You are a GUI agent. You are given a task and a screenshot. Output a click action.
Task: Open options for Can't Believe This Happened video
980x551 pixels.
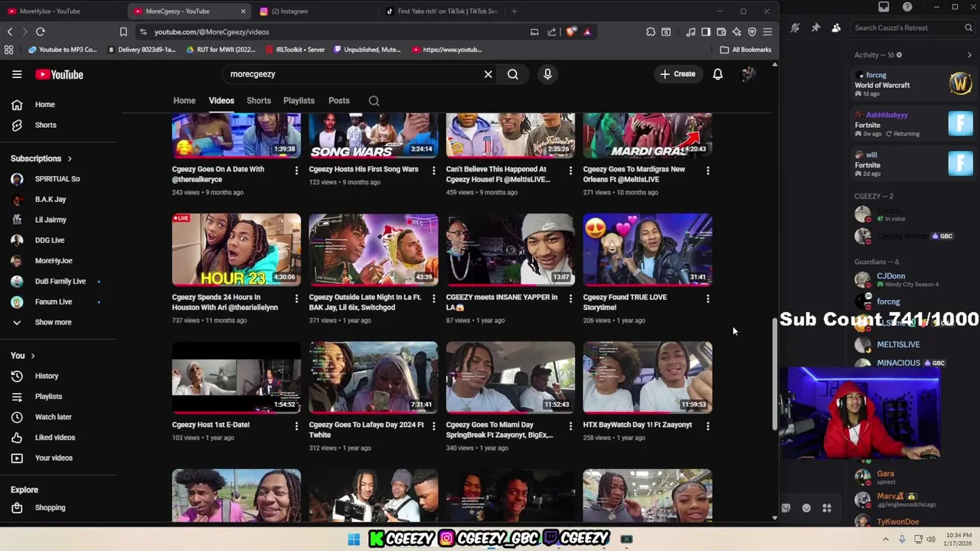tap(570, 171)
